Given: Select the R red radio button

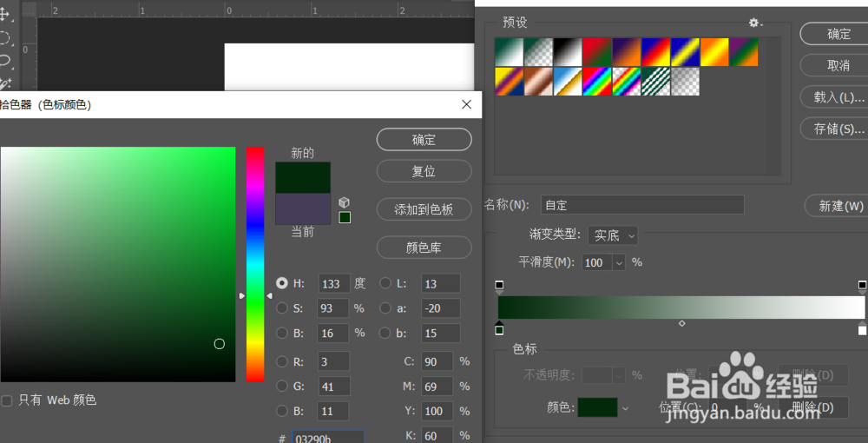Looking at the screenshot, I should [282, 361].
